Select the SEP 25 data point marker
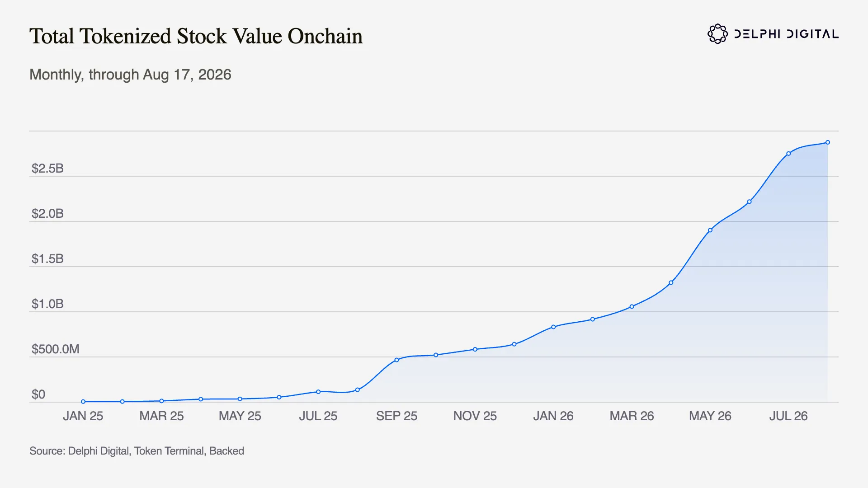The image size is (868, 488). pos(396,360)
